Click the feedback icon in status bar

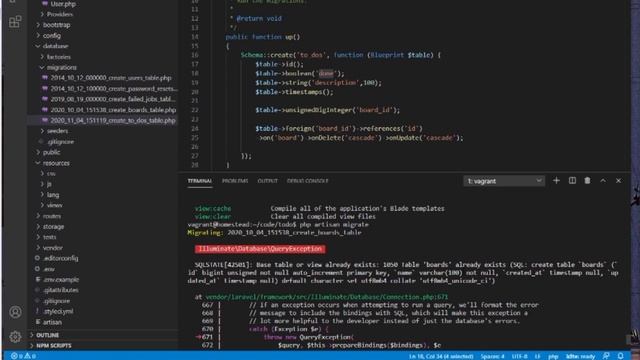coord(606,356)
